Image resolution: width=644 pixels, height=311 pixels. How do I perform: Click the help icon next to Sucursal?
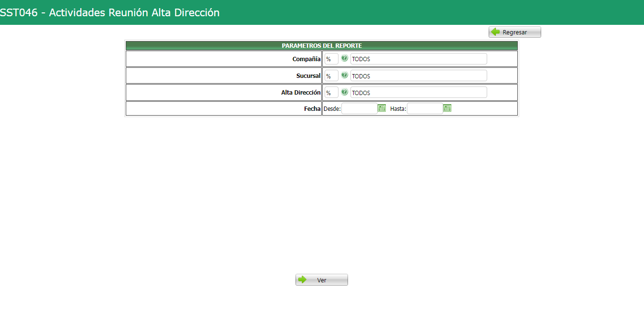[x=344, y=75]
